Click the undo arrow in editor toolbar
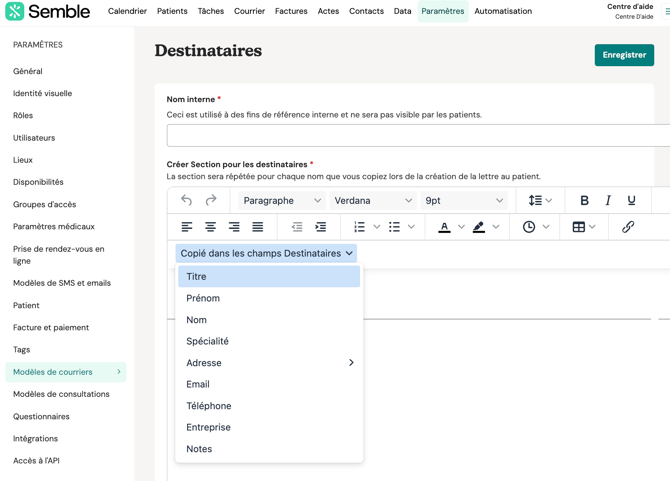670x481 pixels. click(x=187, y=200)
